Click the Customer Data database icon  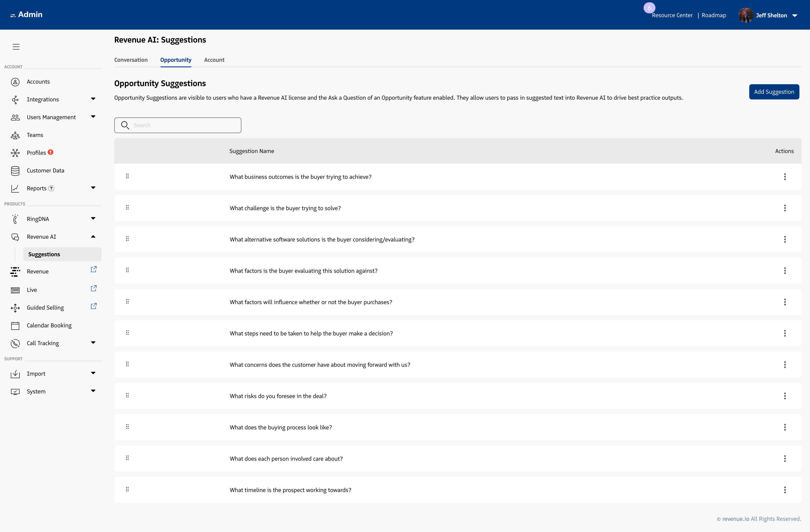pyautogui.click(x=15, y=171)
